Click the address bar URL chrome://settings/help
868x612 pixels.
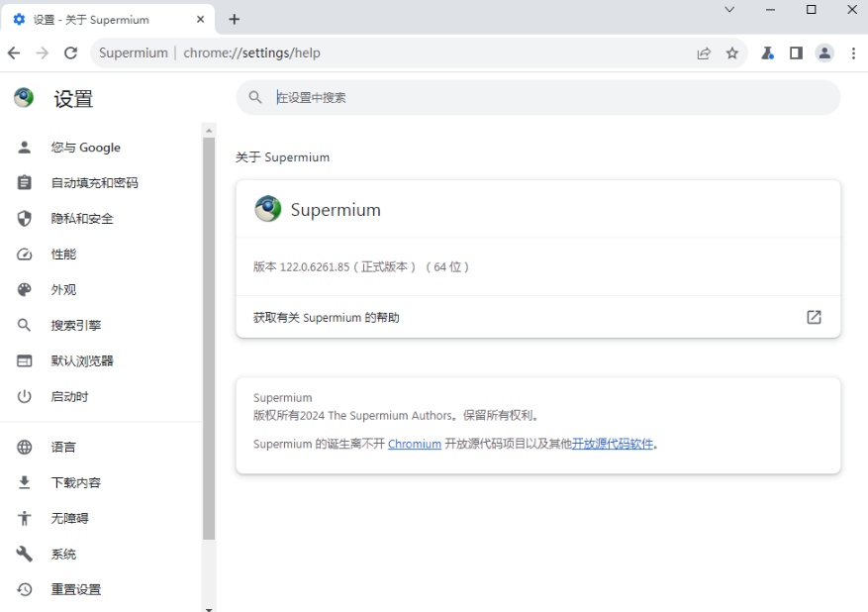tap(251, 53)
